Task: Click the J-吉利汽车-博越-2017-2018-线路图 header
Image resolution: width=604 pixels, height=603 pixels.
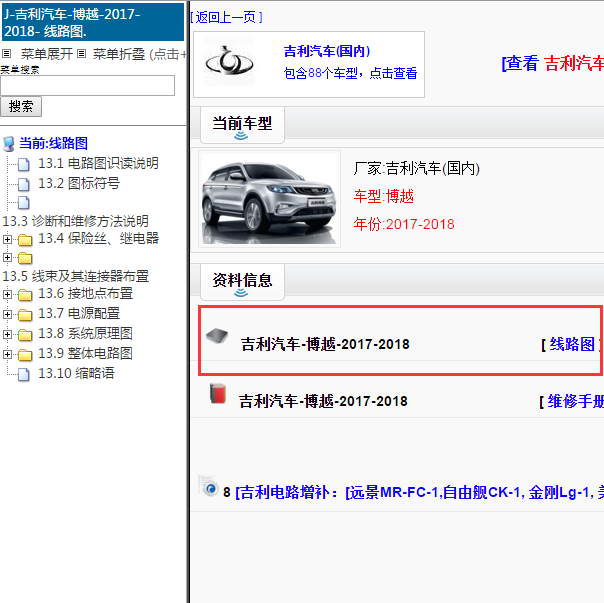Action: 93,22
